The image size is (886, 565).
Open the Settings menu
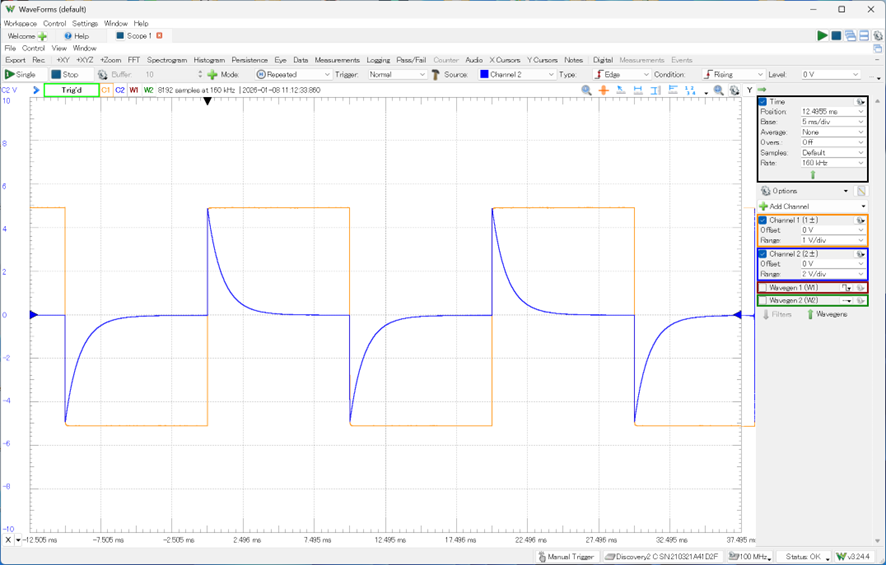[x=85, y=23]
